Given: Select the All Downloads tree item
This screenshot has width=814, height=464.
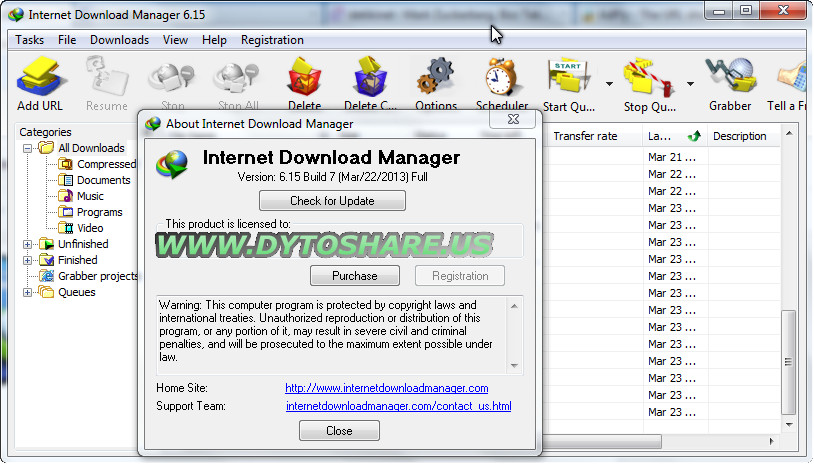Looking at the screenshot, I should coord(91,148).
